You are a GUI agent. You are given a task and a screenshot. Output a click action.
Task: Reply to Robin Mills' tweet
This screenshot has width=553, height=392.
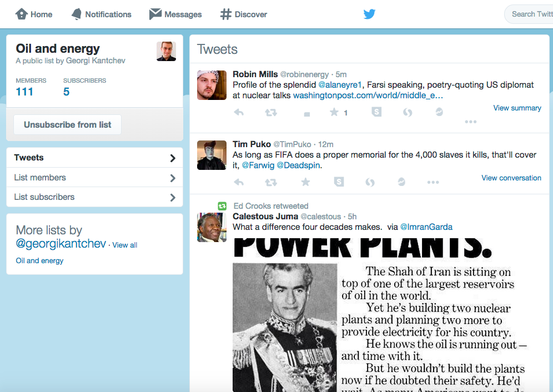239,112
